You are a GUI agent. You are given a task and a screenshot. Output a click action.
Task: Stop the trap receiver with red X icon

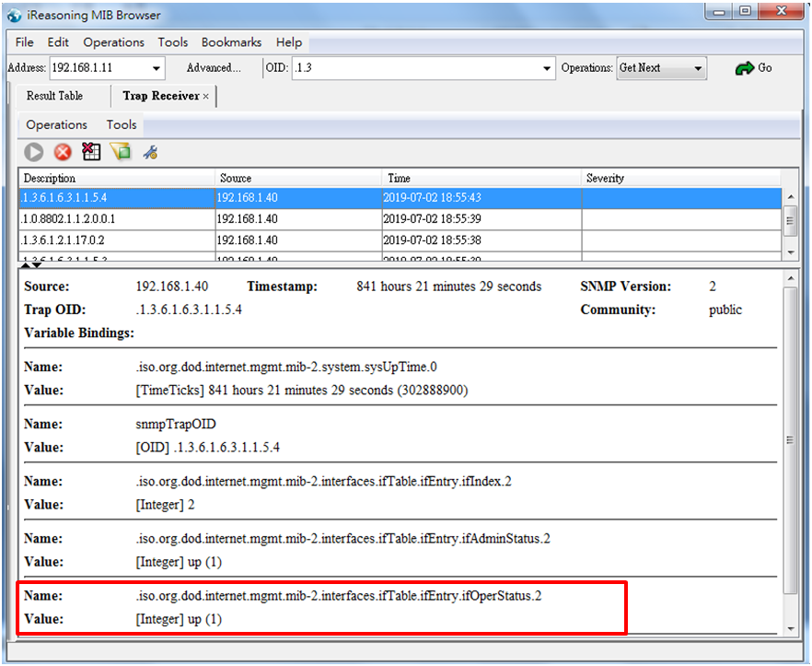coord(63,152)
